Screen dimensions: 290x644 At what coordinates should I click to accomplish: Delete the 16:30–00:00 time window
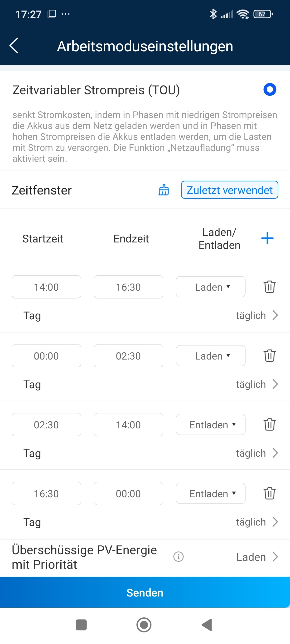(x=269, y=493)
